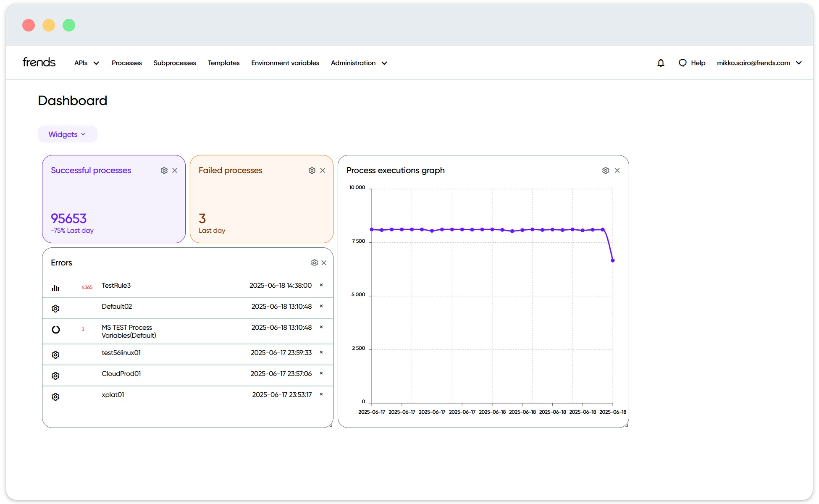Screen dimensions: 819x504
Task: Remove the Failed processes widget
Action: coord(323,171)
